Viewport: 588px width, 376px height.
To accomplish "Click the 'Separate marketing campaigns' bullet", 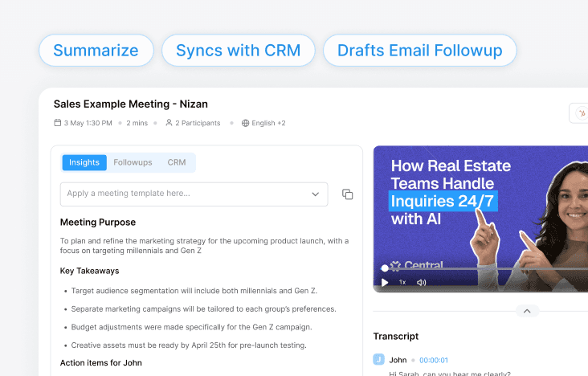I will (203, 309).
